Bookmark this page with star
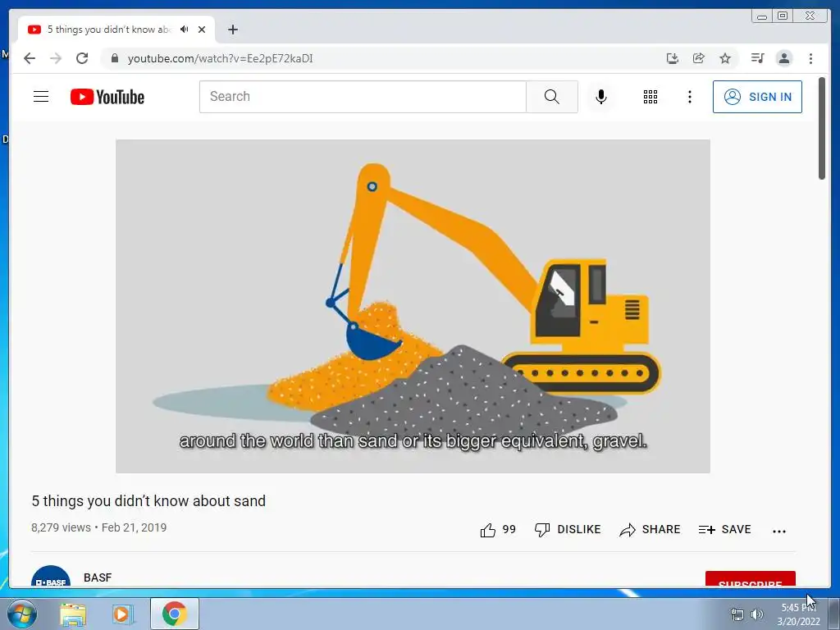Screen dimensions: 840x630 click(x=725, y=58)
